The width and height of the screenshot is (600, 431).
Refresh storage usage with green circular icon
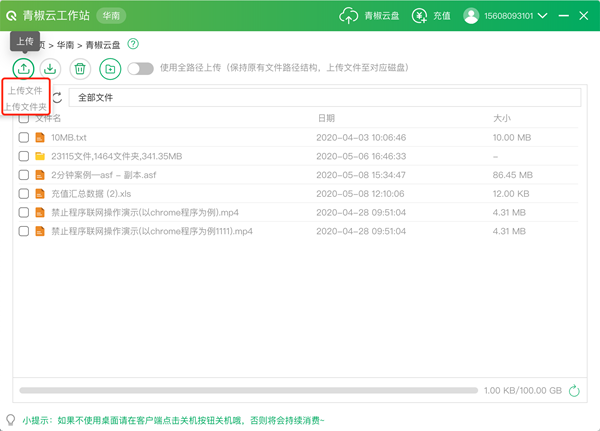pyautogui.click(x=574, y=391)
